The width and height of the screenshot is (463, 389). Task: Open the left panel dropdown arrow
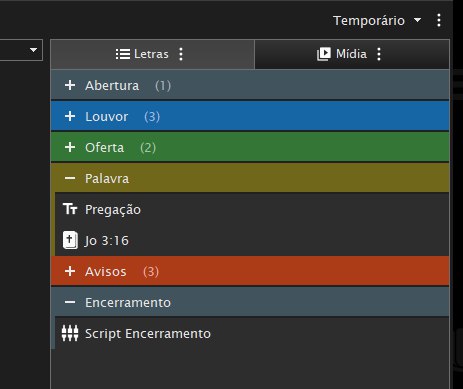pos(33,50)
